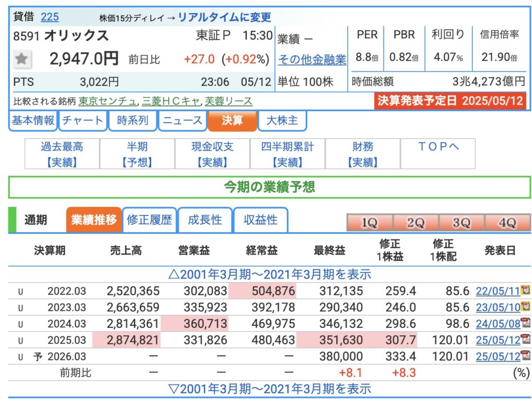Open the 芙蓉リース comparison link
This screenshot has width=532, height=399.
pyautogui.click(x=229, y=101)
